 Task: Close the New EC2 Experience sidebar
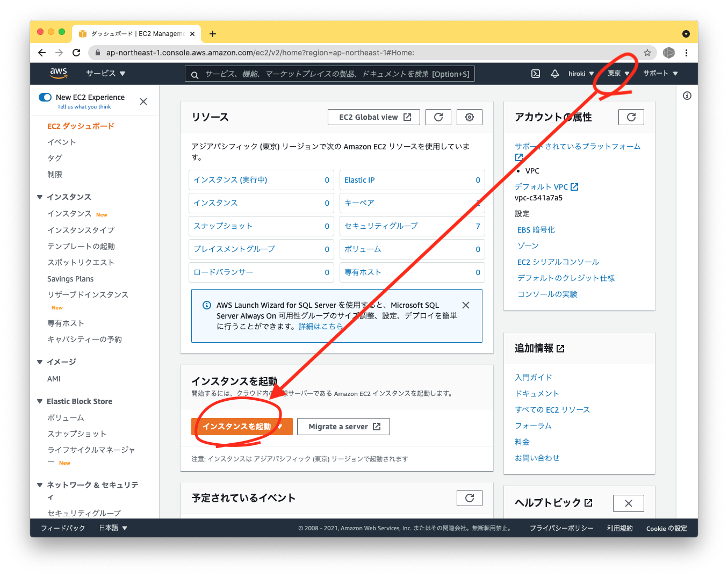click(143, 102)
